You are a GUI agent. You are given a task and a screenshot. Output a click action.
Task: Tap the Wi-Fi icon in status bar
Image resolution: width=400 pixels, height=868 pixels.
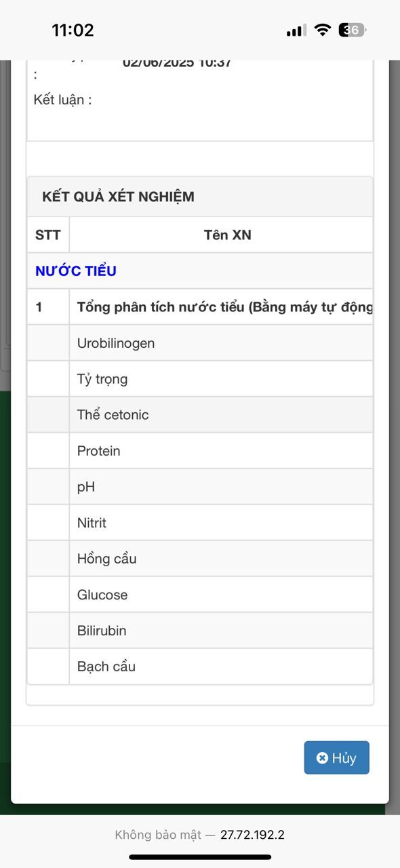click(x=323, y=30)
